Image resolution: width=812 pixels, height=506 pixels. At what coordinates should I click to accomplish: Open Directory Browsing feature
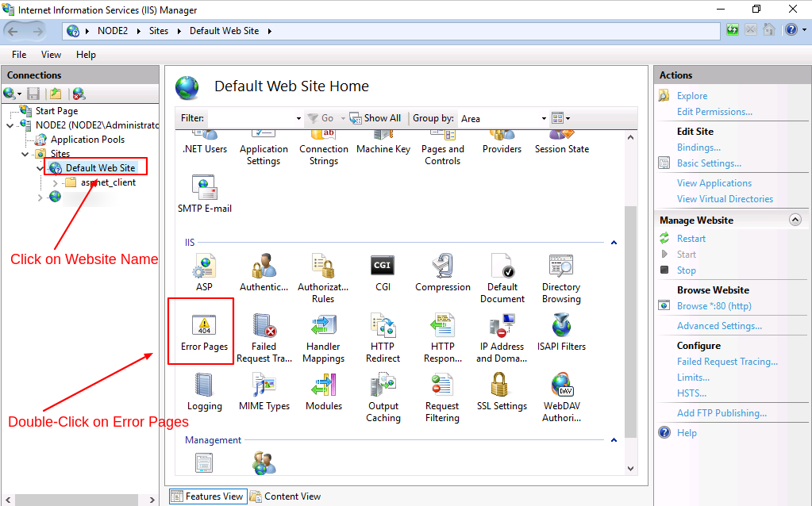(x=561, y=278)
